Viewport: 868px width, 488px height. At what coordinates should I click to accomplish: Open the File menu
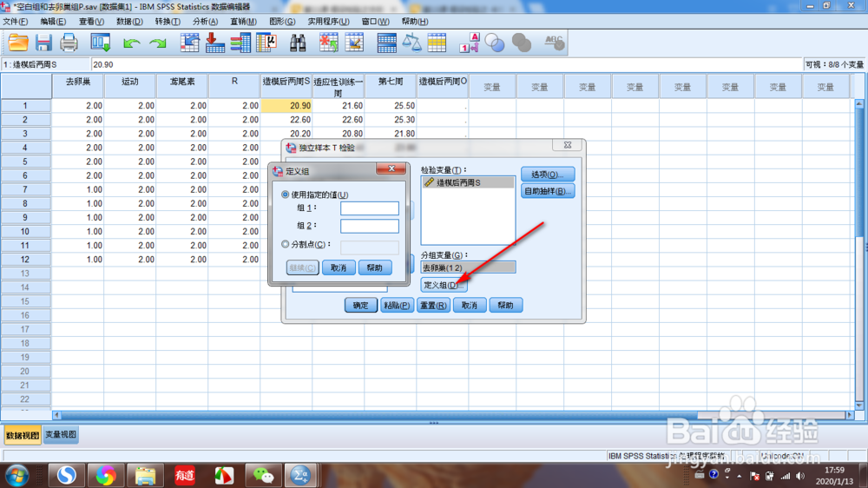(16, 21)
